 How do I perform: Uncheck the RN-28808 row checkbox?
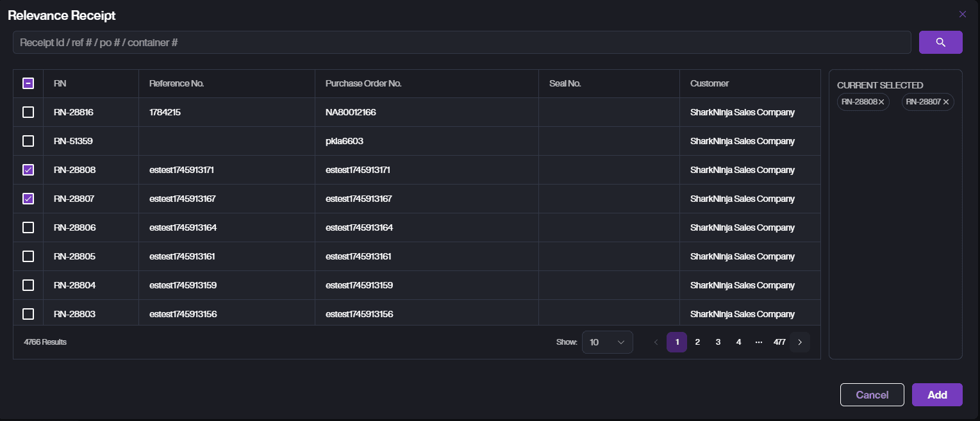coord(28,170)
